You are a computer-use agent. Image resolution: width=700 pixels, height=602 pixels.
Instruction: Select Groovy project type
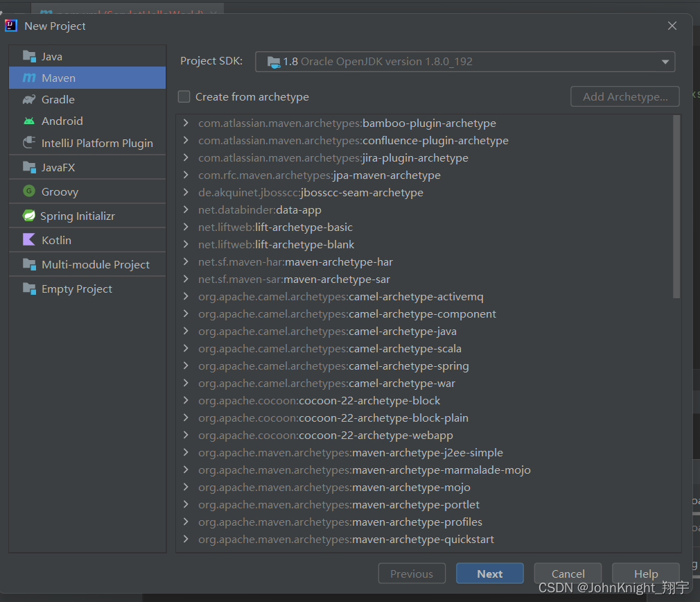[87, 191]
